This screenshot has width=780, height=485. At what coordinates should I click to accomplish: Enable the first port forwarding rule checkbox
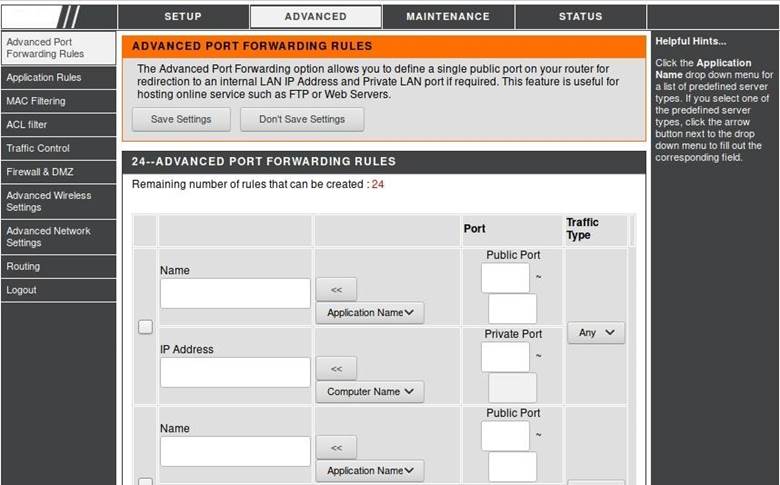tap(145, 327)
